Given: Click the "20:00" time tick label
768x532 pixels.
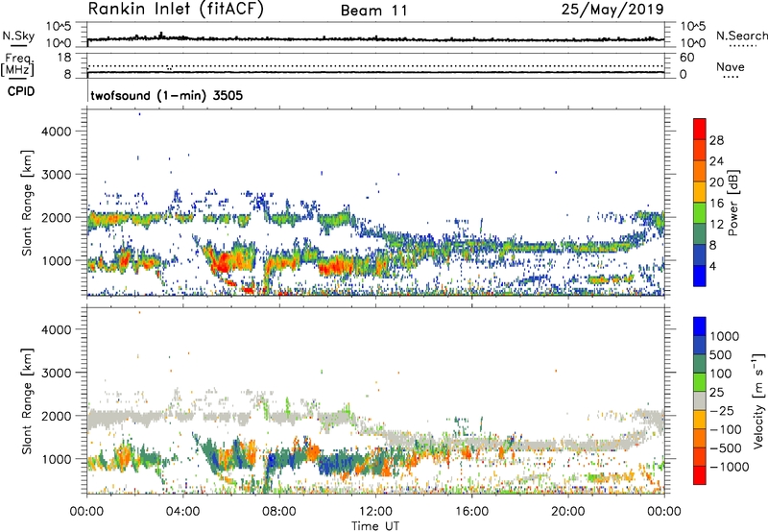Looking at the screenshot, I should (x=567, y=512).
